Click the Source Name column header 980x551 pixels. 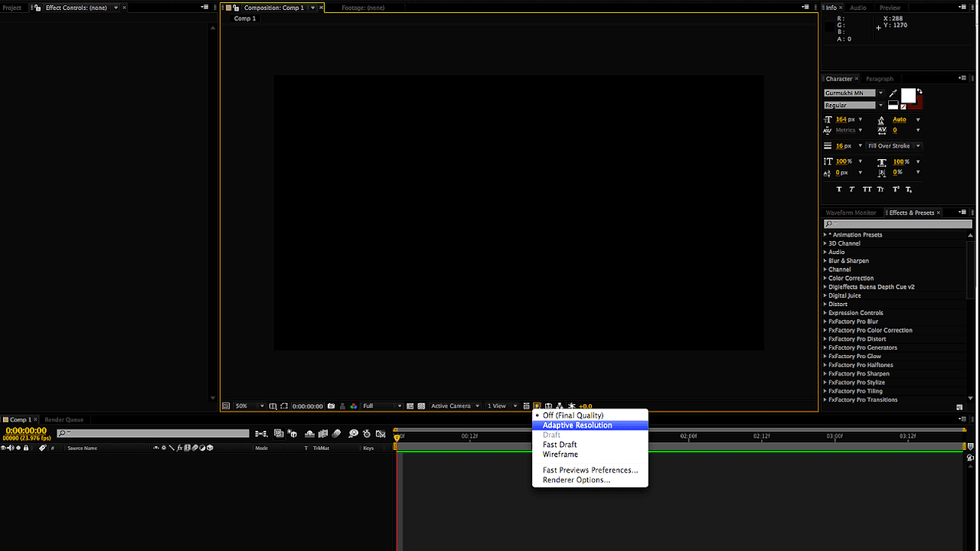coord(82,448)
